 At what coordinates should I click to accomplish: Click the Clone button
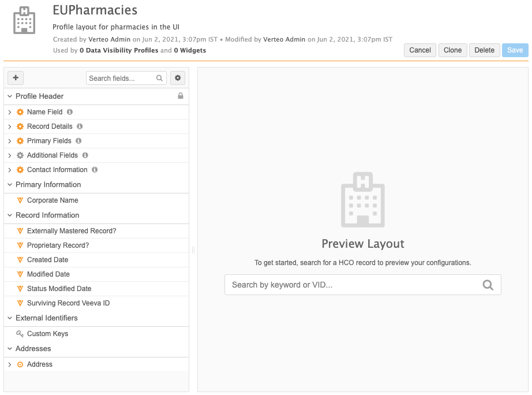coord(452,50)
